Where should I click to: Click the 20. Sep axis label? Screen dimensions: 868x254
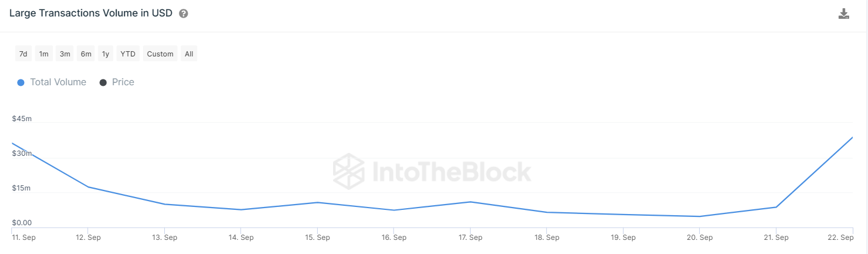point(699,238)
